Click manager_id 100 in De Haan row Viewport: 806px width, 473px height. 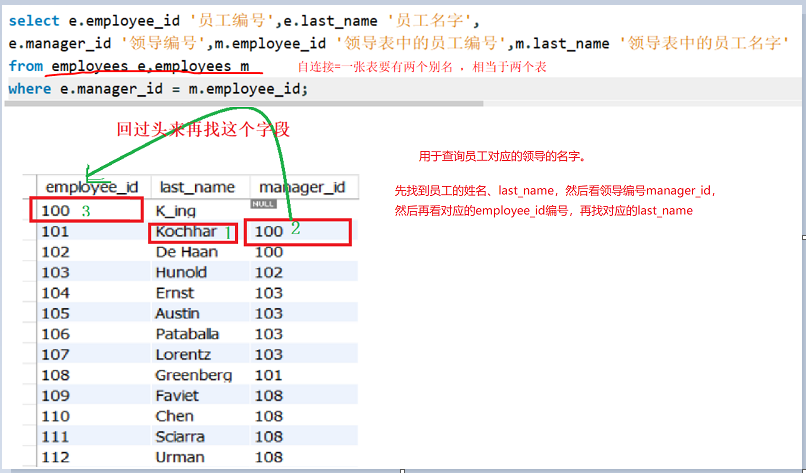[x=304, y=252]
